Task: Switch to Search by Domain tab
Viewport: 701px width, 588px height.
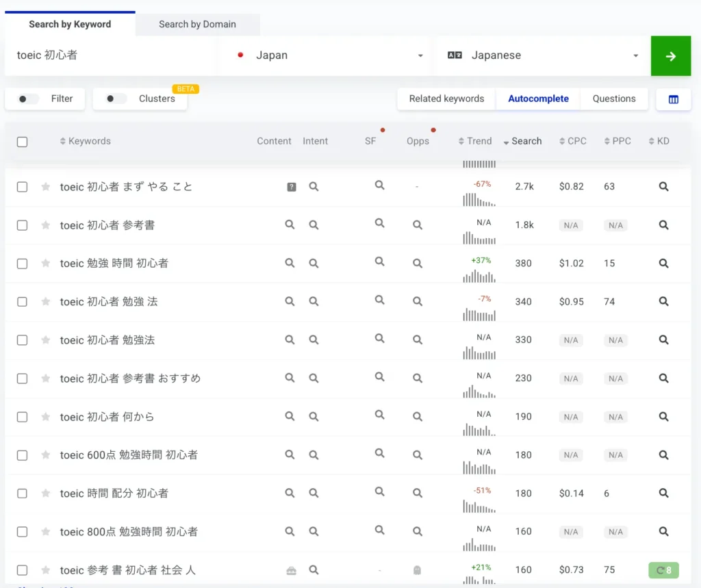Action: coord(197,24)
